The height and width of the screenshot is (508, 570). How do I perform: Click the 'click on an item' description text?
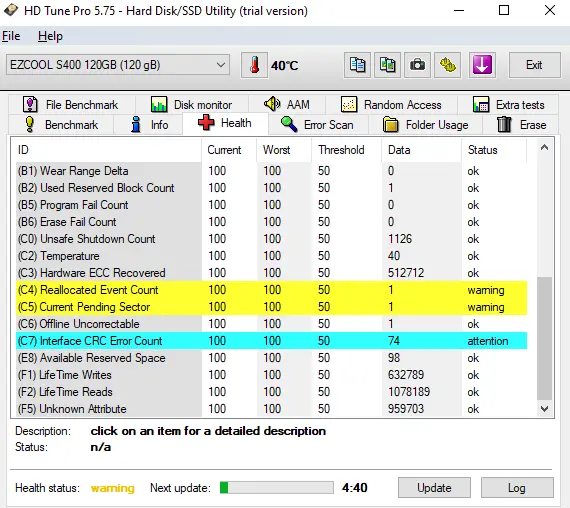(x=208, y=431)
